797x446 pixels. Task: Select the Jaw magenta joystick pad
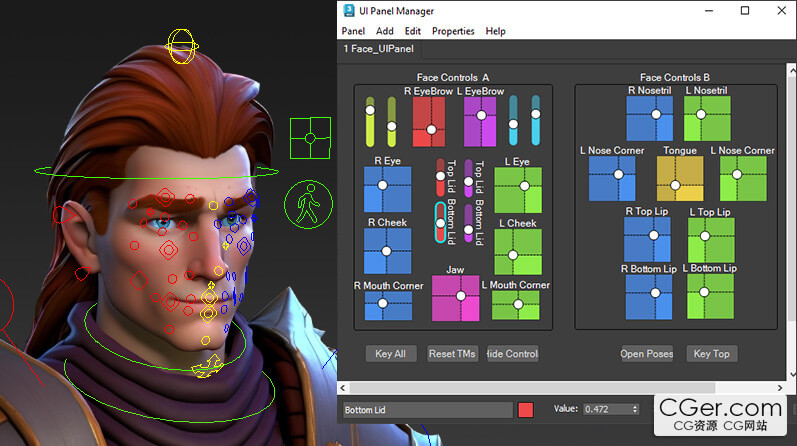pos(456,299)
